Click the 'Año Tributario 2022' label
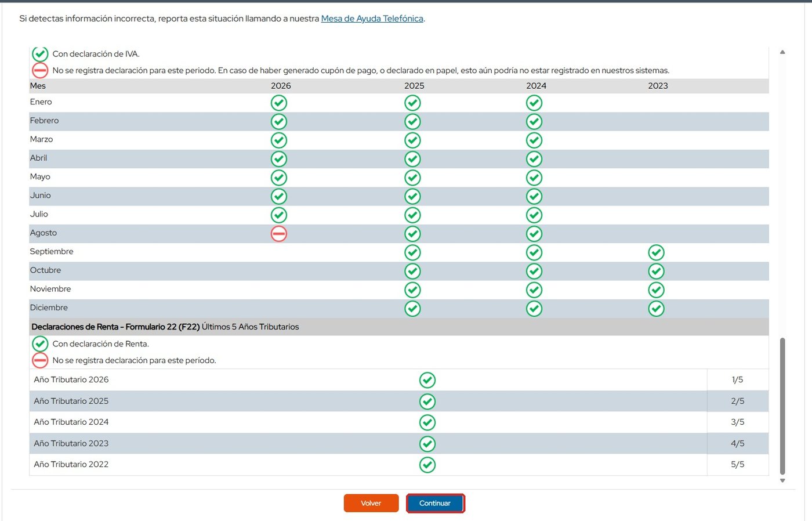The height and width of the screenshot is (521, 812). (x=71, y=464)
